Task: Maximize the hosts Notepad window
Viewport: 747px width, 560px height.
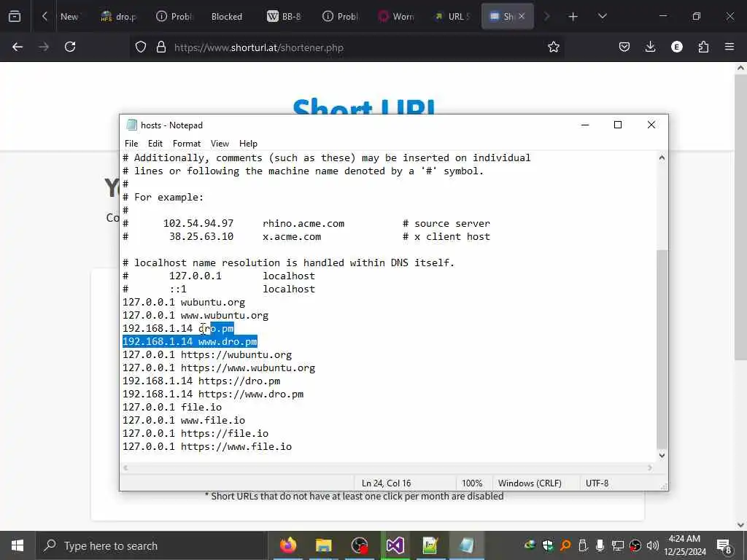Action: pyautogui.click(x=618, y=125)
